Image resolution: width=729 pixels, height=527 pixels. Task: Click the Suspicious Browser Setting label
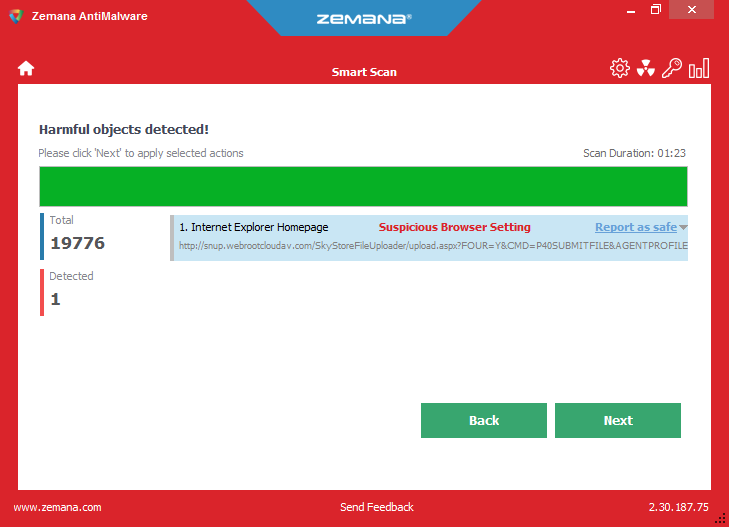coord(454,227)
